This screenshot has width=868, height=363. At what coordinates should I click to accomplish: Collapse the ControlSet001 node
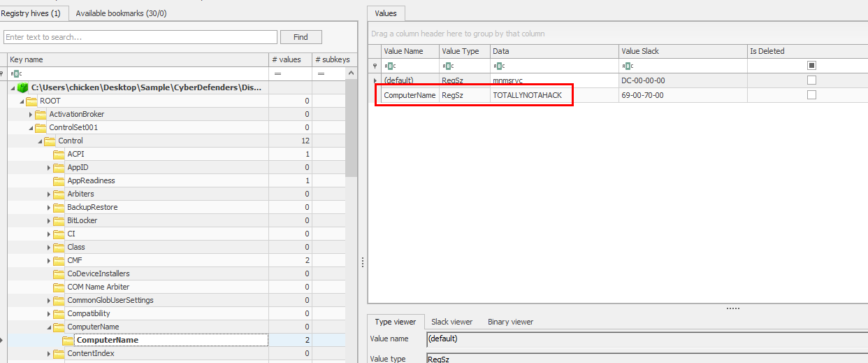pyautogui.click(x=31, y=128)
